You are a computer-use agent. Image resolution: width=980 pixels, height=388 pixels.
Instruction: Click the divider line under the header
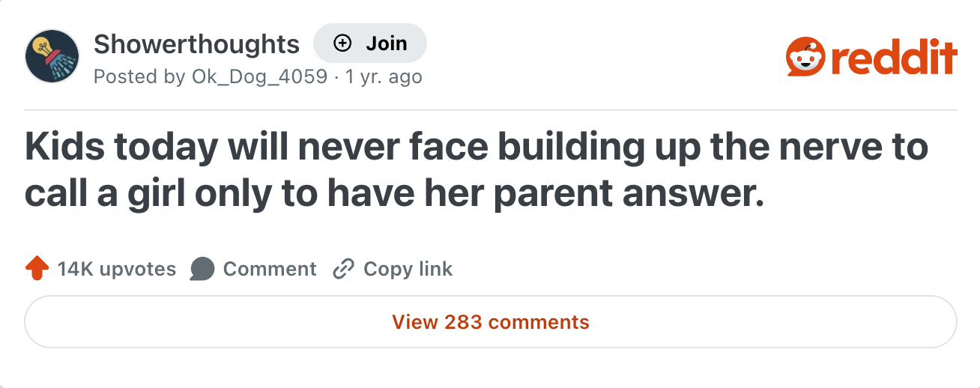coord(491,110)
